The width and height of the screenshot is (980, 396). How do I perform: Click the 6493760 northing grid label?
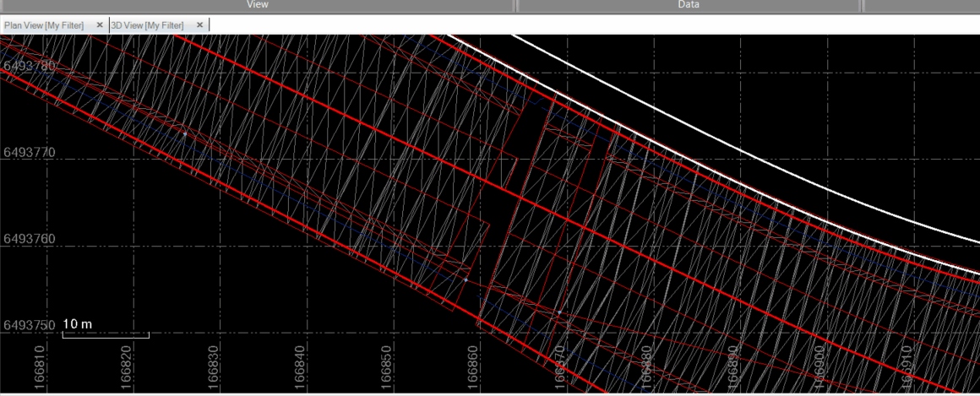point(30,239)
